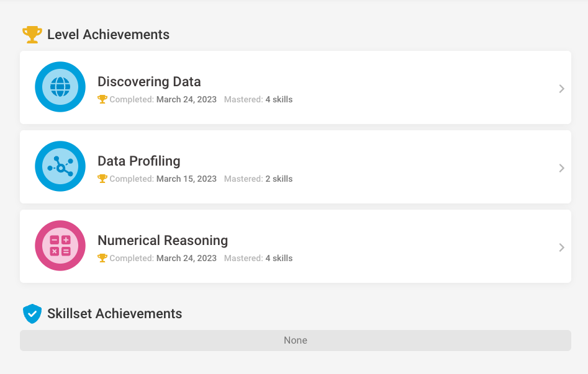Click the small trophy beside Discovering Data's completed date
This screenshot has width=588, height=374.
point(102,99)
